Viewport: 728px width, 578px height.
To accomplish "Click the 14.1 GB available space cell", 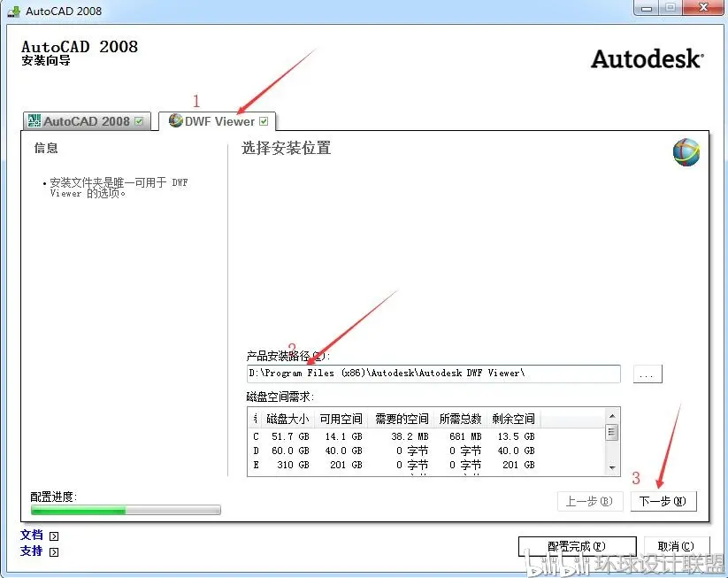I will coord(343,436).
